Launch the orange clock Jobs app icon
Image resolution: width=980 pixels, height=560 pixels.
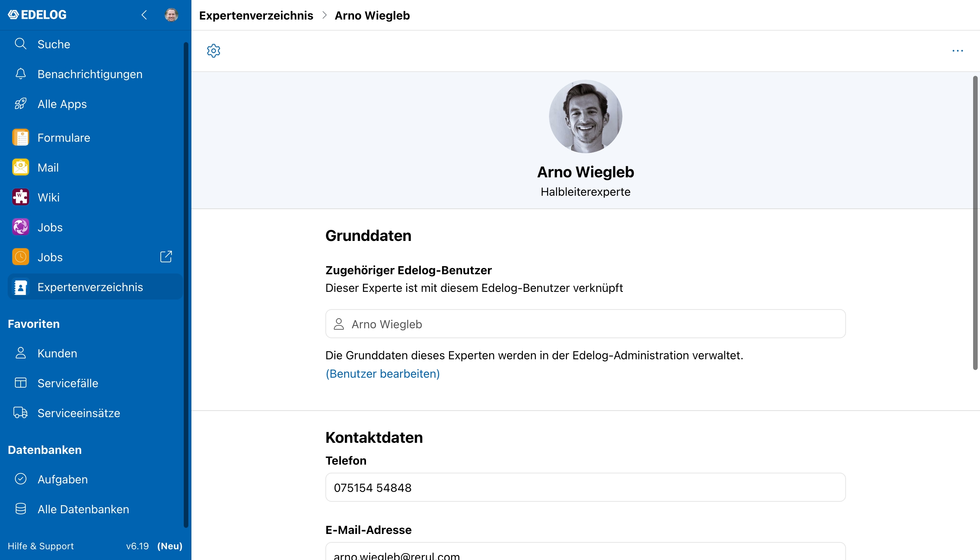tap(20, 257)
